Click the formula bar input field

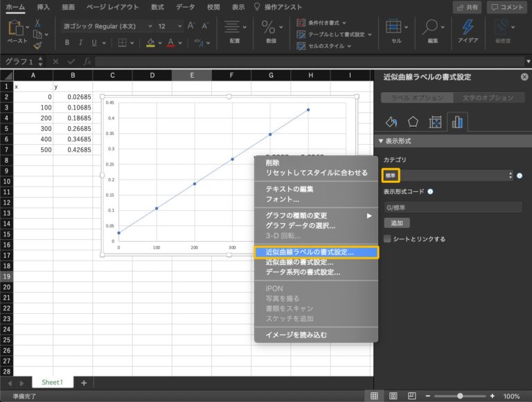point(310,62)
